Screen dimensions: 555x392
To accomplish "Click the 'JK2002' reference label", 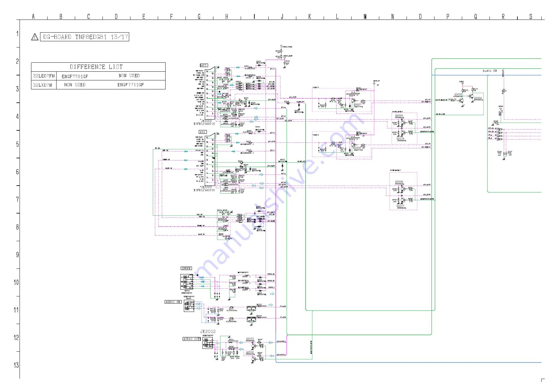I will (x=208, y=331).
